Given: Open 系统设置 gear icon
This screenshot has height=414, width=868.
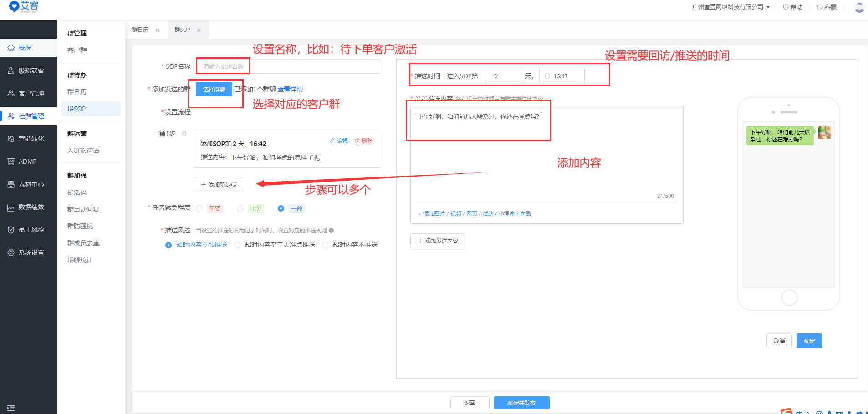Looking at the screenshot, I should 11,252.
